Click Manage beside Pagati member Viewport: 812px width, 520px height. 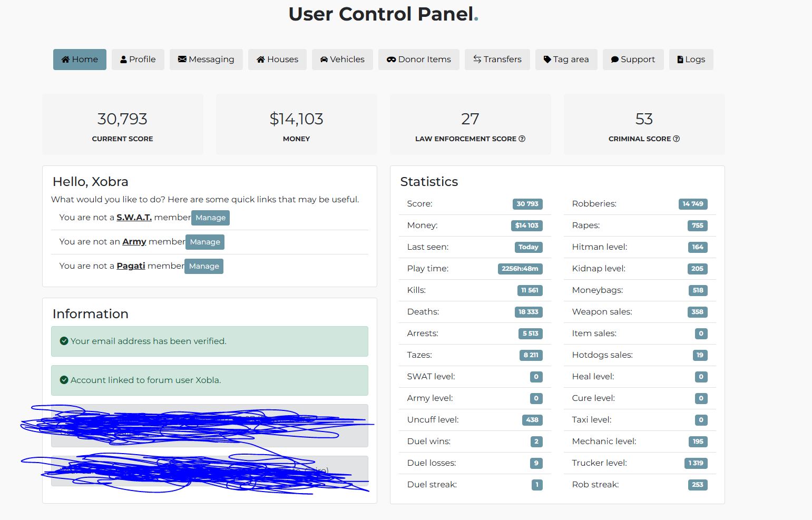click(x=204, y=266)
